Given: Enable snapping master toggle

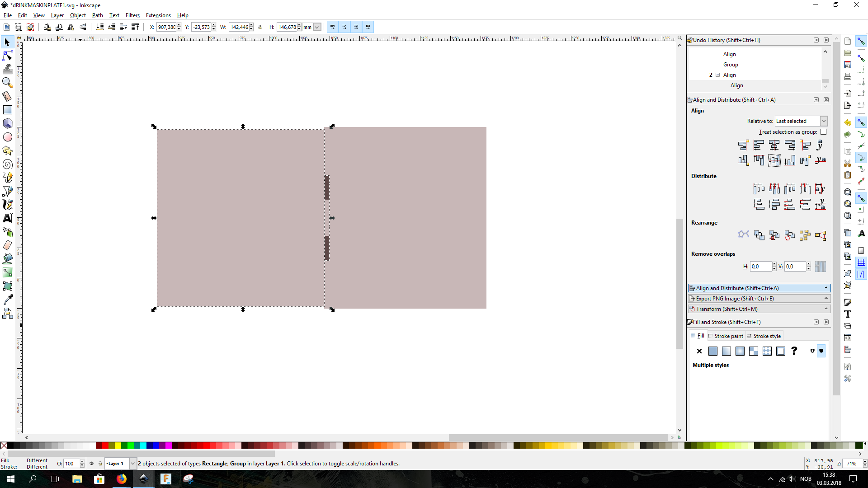Looking at the screenshot, I should tap(861, 41).
